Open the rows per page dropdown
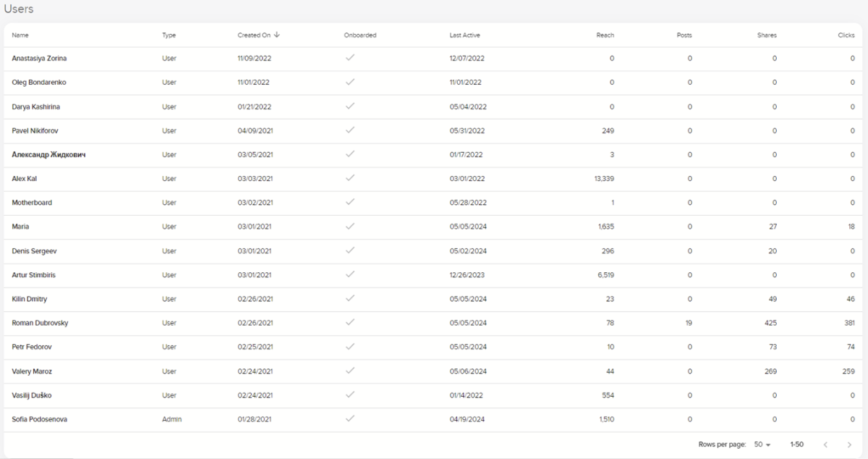 point(762,445)
